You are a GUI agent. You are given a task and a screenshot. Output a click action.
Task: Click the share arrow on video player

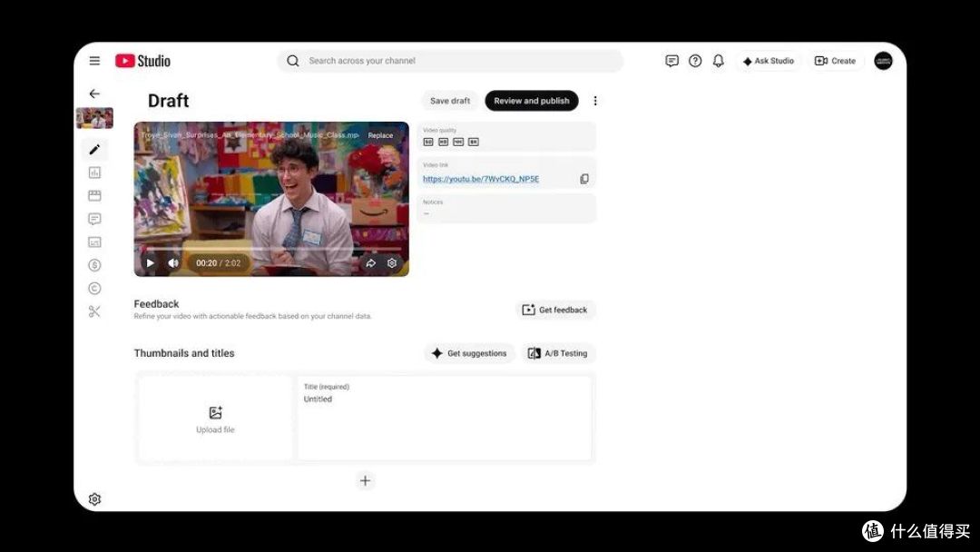(370, 263)
